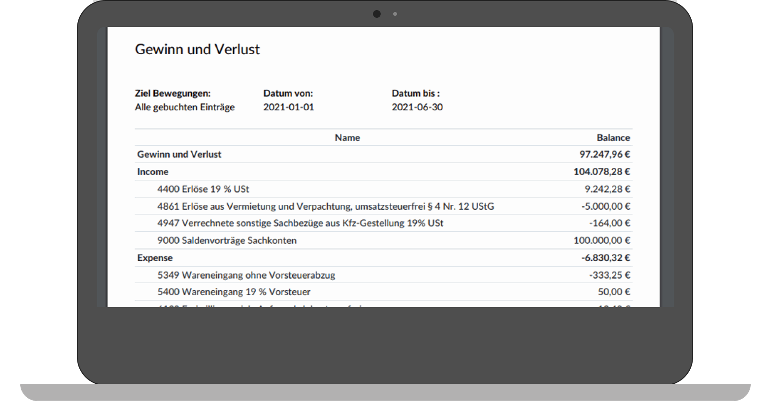The image size is (770, 402).
Task: Click the Datum bis value 2021-06-30
Action: pos(417,106)
